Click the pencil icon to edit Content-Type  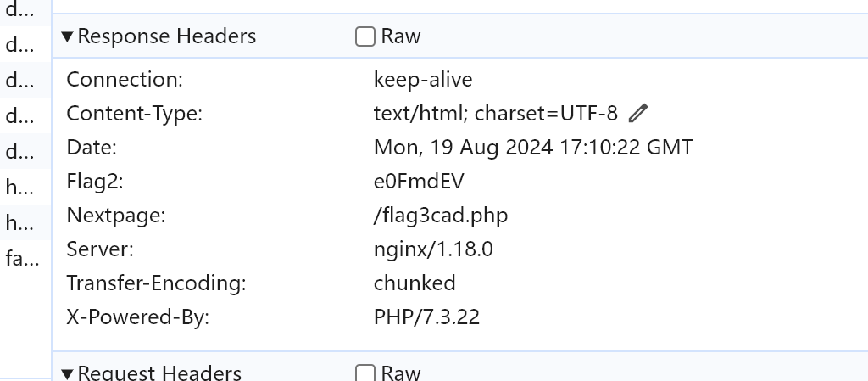pyautogui.click(x=639, y=113)
